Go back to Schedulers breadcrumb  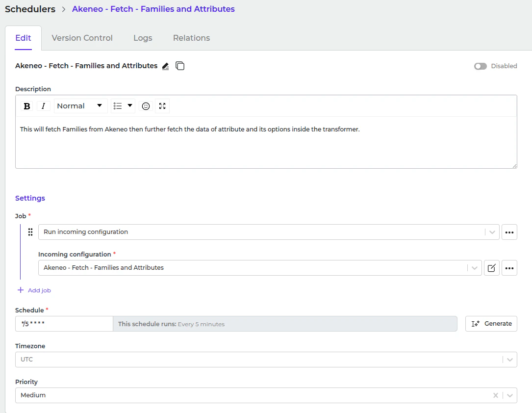pos(30,9)
